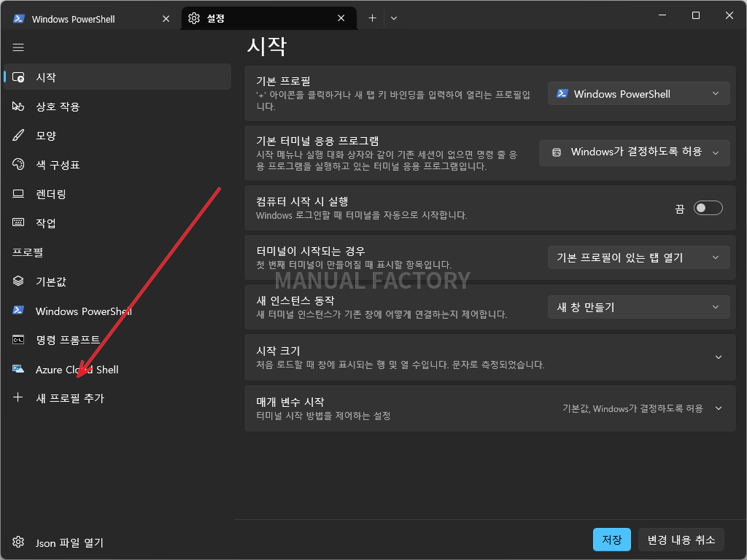Screen dimensions: 747x560
Task: Expand the 시작 크기 section
Action: (489, 357)
